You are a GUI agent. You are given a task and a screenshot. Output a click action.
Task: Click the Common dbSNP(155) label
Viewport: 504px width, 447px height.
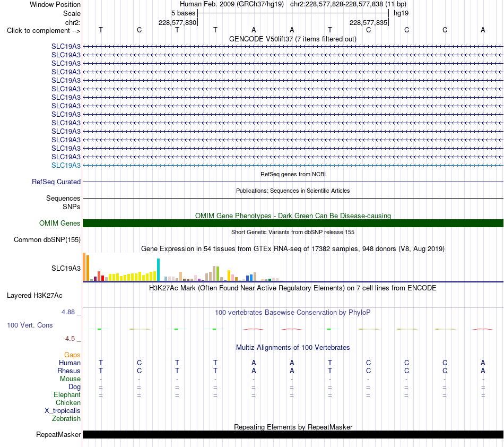47,239
